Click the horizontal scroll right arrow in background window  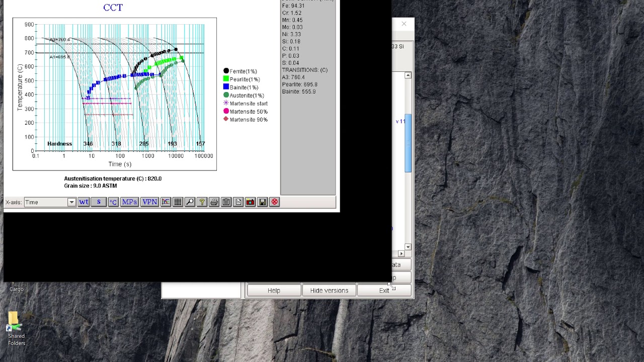401,253
